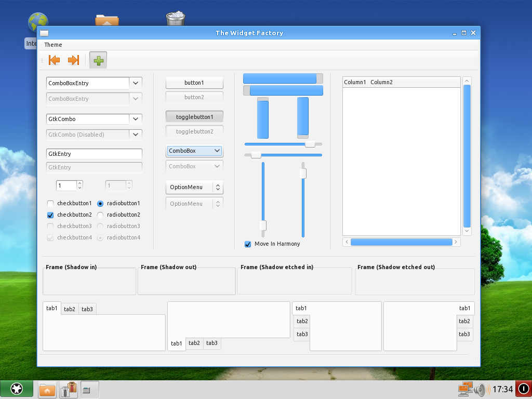Click in the ComboBoxEntry text field

(x=87, y=83)
